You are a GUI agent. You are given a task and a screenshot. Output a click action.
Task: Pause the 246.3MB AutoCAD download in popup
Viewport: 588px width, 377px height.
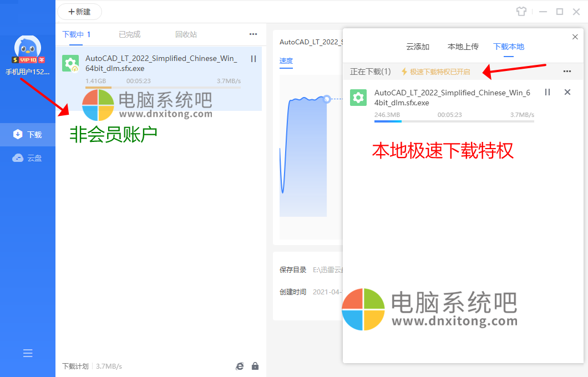[x=548, y=92]
